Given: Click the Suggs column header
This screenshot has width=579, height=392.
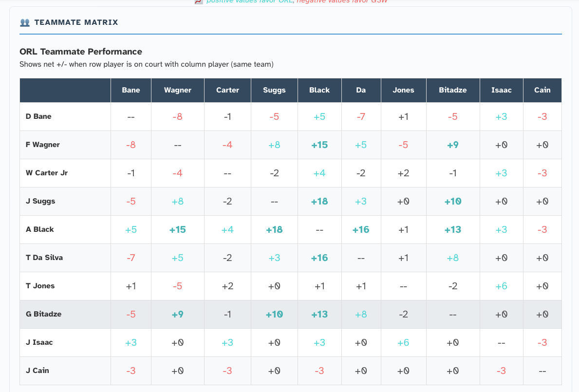Looking at the screenshot, I should tap(274, 90).
